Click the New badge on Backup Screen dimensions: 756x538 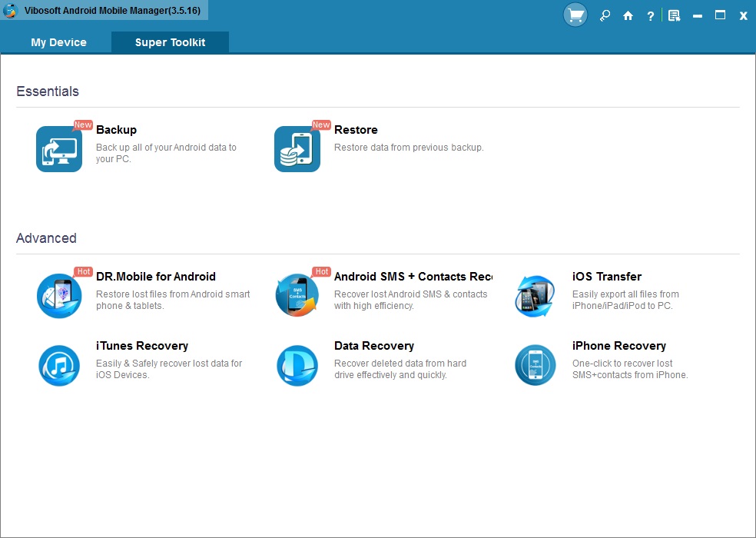82,125
